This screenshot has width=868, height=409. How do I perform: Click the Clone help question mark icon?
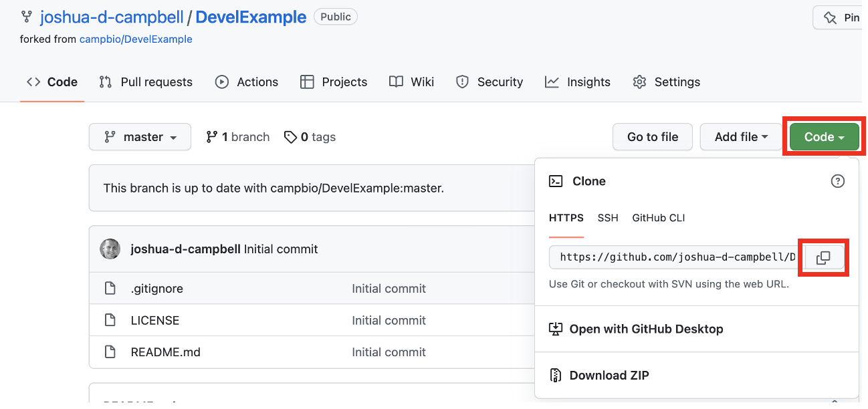pos(837,181)
